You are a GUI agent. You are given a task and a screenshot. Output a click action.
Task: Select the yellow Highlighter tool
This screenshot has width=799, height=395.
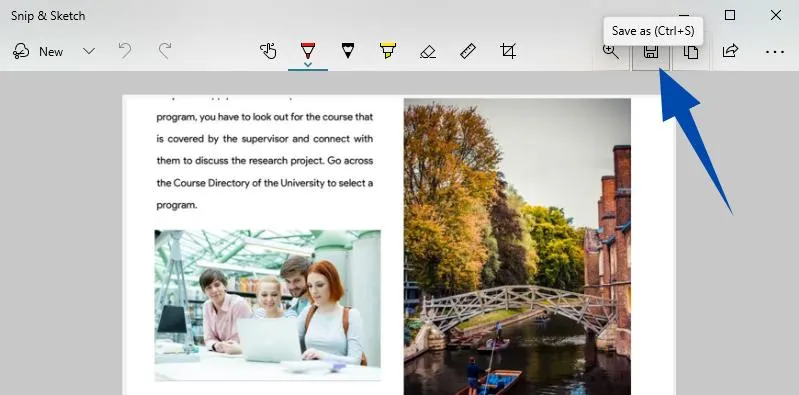388,50
